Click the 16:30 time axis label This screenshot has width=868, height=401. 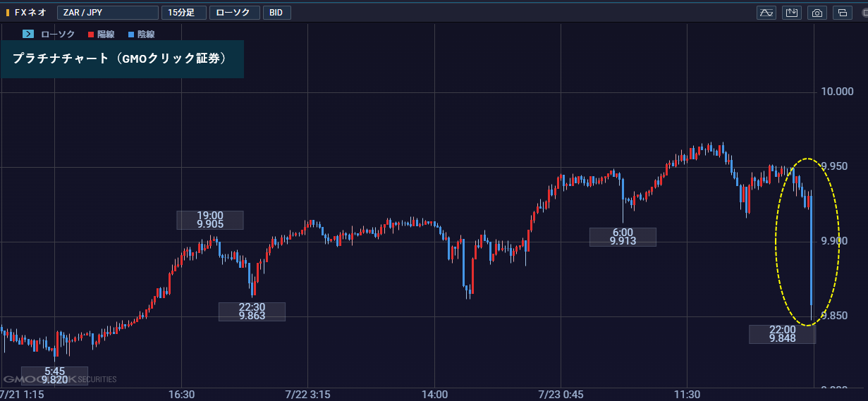pos(181,395)
